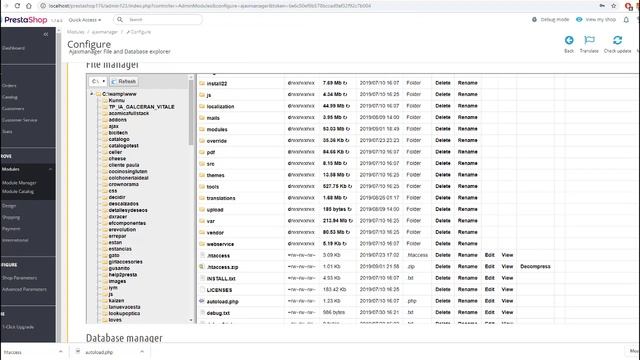Screen dimensions: 640x360
Task: Click the View my shop eye icon
Action: tap(579, 20)
